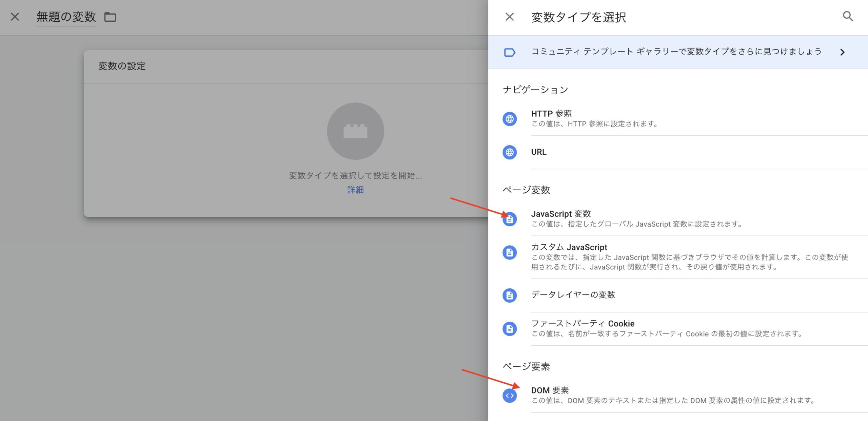Open the コミュニティ テンプレート ギャラリー banner
This screenshot has height=421, width=868.
676,52
